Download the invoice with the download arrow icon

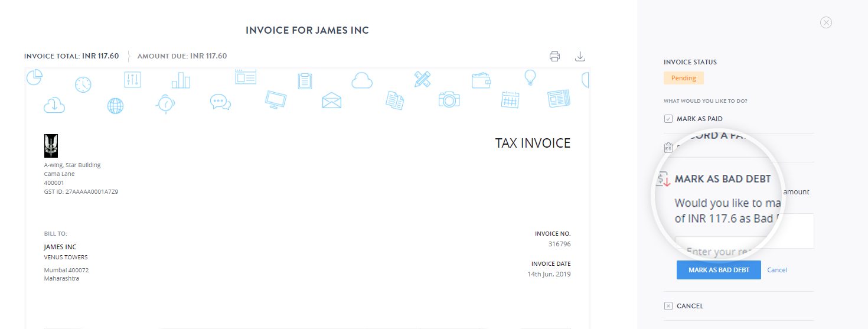580,57
